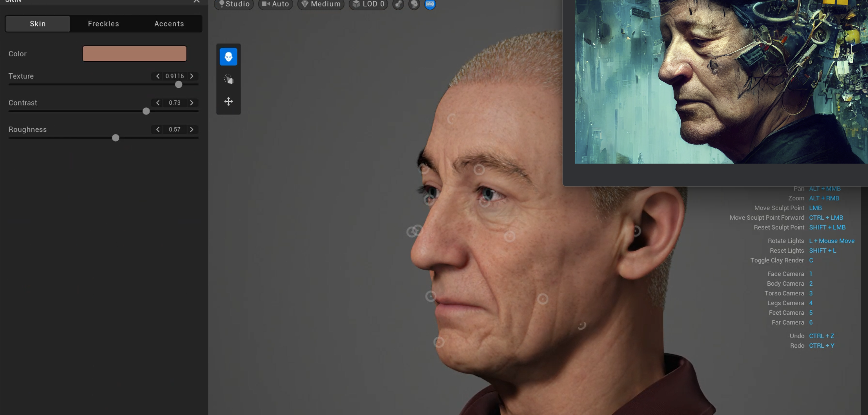Image resolution: width=868 pixels, height=415 pixels.
Task: Open the skin Color swatch picker
Action: 134,54
